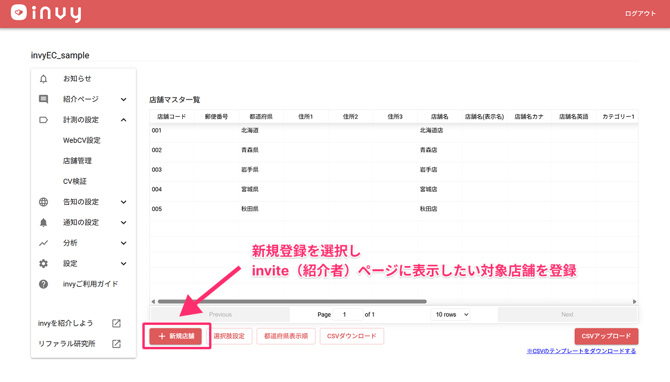670x382 pixels.
Task: Click the お知らせ bell icon
Action: click(43, 79)
